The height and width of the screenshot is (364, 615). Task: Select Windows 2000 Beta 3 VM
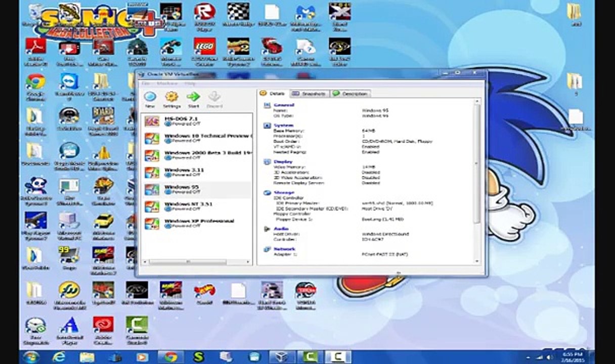(x=196, y=155)
